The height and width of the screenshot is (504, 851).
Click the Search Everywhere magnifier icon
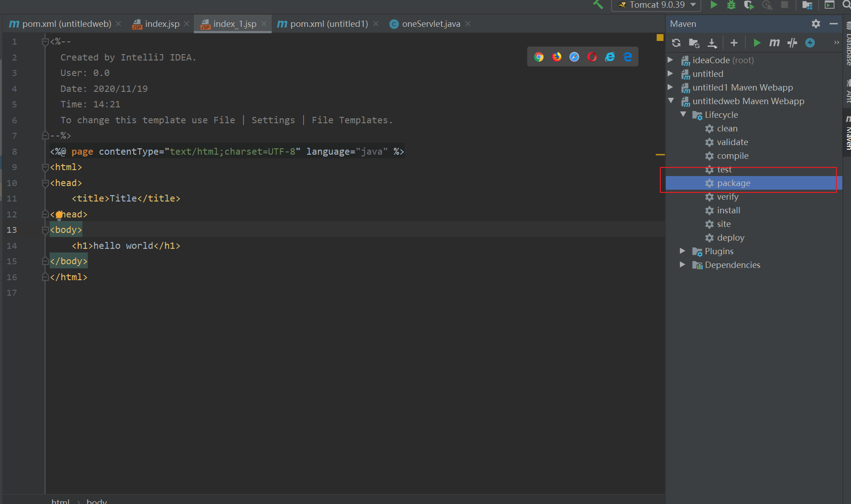click(847, 5)
